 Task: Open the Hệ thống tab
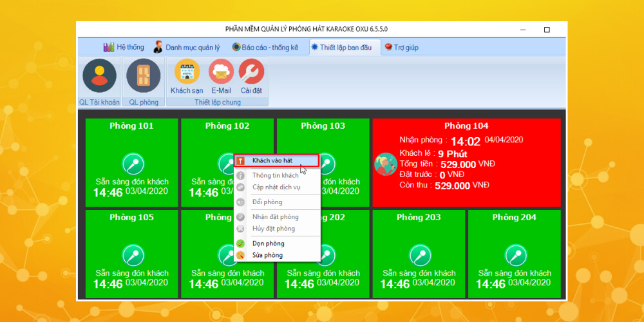click(124, 47)
